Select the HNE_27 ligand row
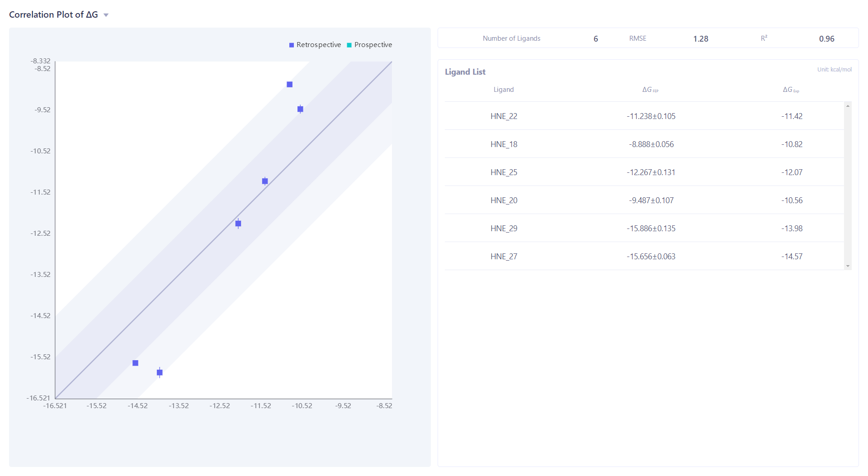The image size is (868, 476). [x=504, y=257]
